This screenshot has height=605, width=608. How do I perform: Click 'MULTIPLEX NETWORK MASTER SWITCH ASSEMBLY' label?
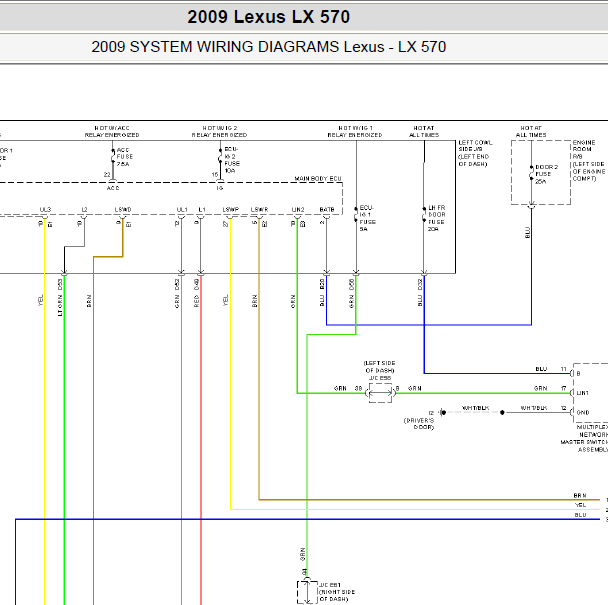[584, 438]
